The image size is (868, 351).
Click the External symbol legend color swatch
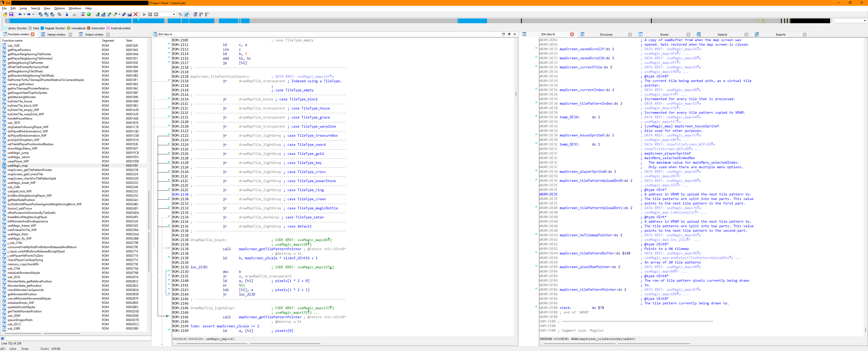[108, 28]
